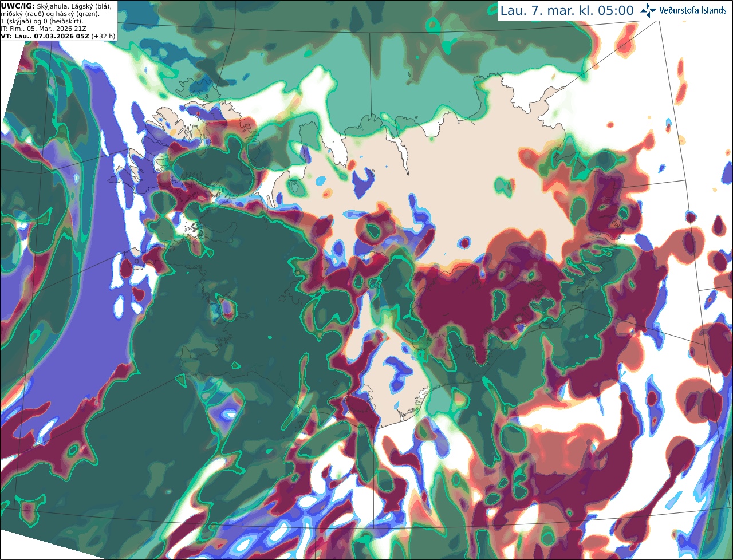
Task: Click the 'UWC/IG:' model label
Action: [x=18, y=6]
